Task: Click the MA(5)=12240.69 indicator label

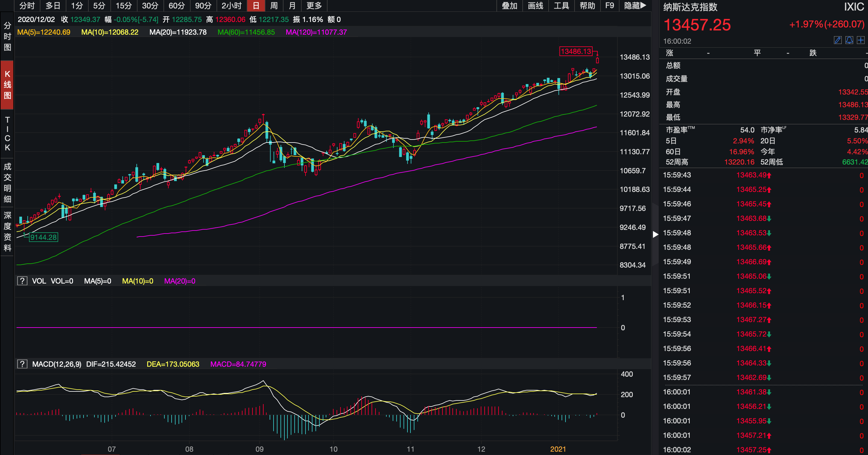Action: coord(44,32)
